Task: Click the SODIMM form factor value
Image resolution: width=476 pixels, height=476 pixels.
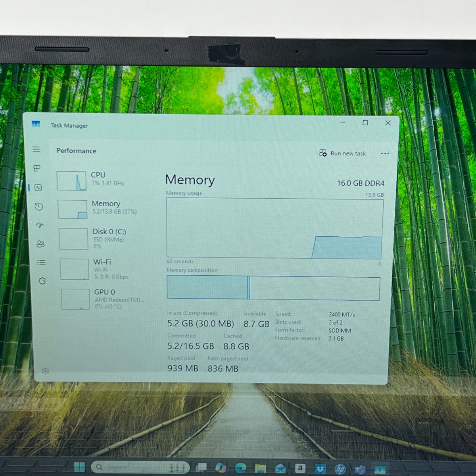Action: point(340,330)
